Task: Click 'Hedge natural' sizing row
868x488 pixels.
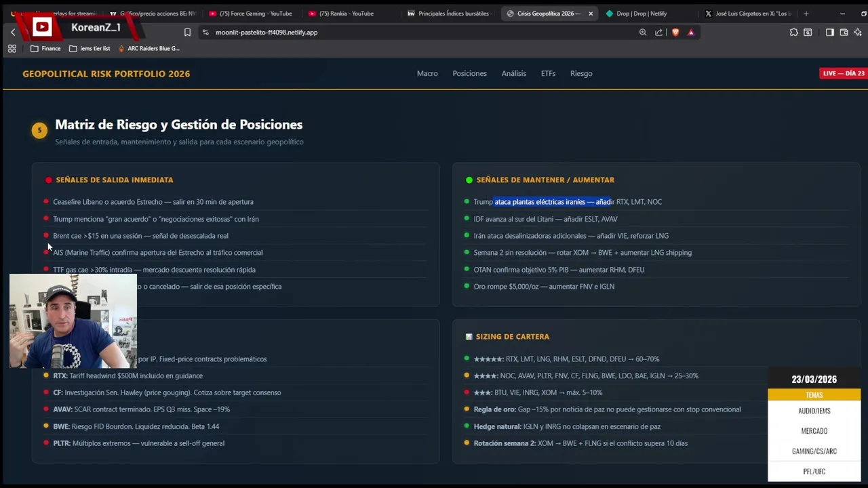Action: 567,426
